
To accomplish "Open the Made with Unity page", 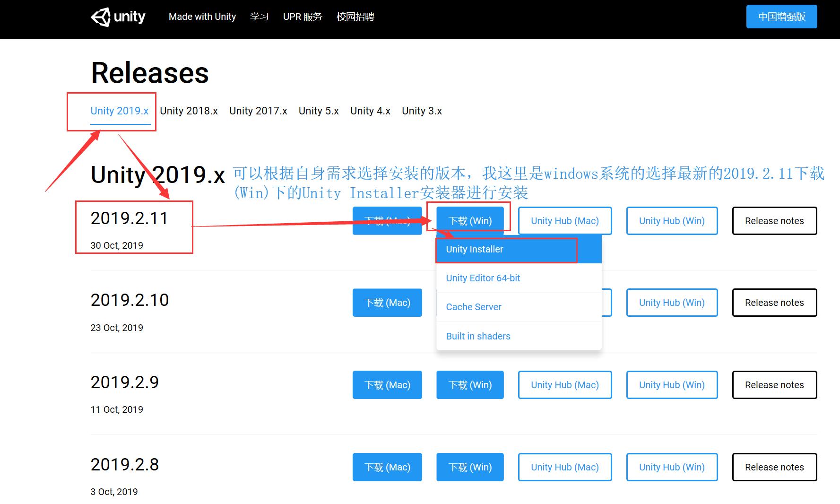I will [x=202, y=17].
